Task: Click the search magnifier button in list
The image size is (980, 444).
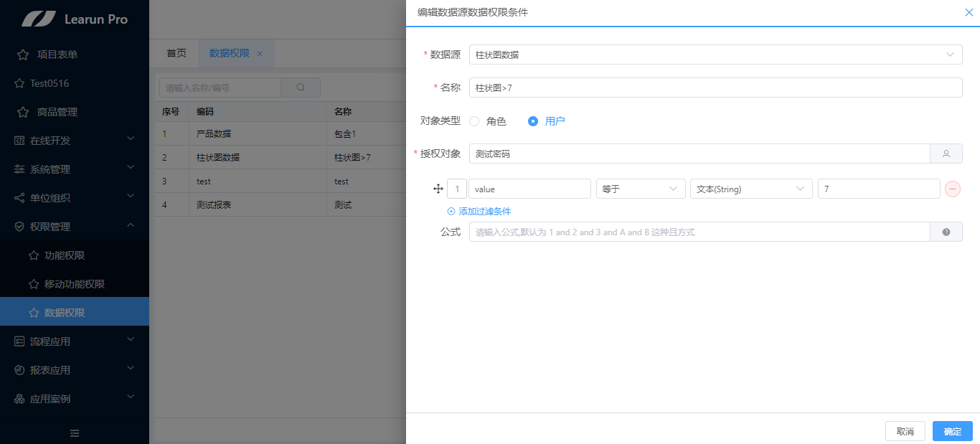Action: [x=301, y=88]
